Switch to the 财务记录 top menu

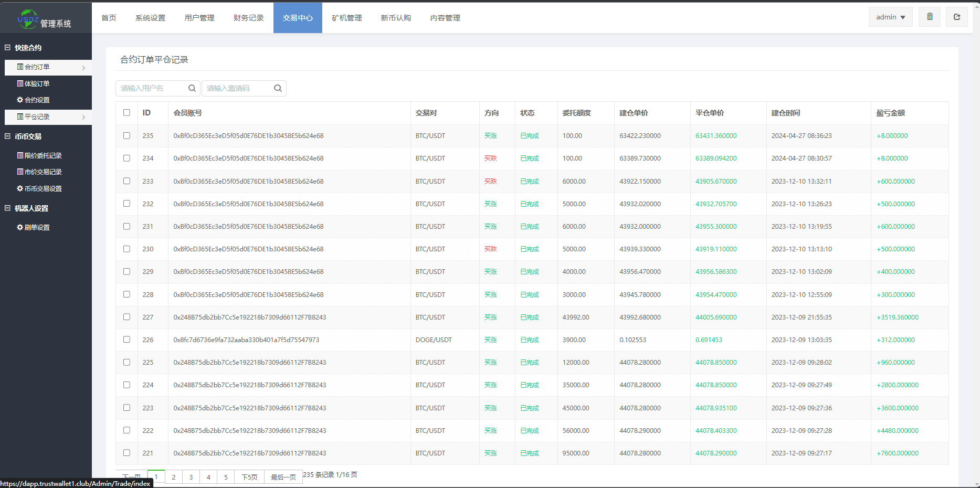tap(248, 18)
